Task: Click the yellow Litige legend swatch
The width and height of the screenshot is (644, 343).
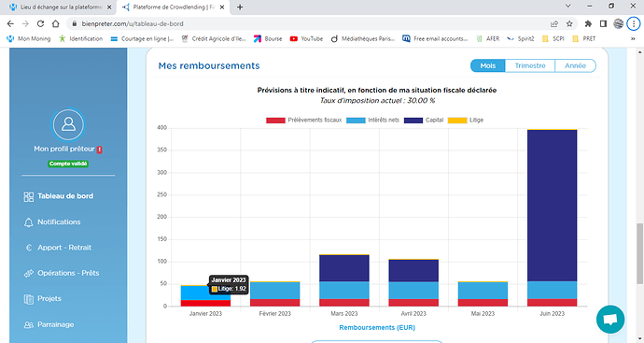Action: [x=457, y=120]
